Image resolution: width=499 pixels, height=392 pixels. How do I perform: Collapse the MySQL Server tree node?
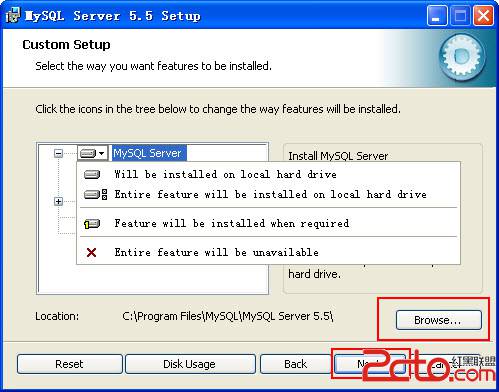point(58,153)
